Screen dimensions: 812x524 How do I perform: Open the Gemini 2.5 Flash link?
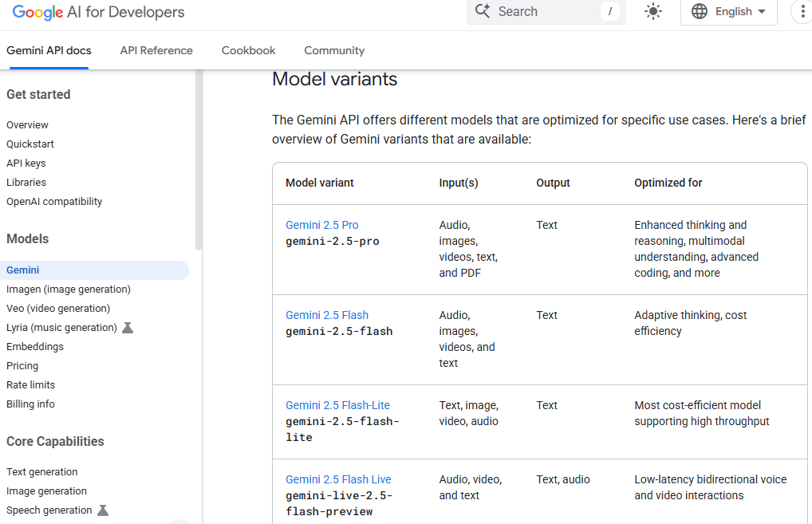click(327, 315)
